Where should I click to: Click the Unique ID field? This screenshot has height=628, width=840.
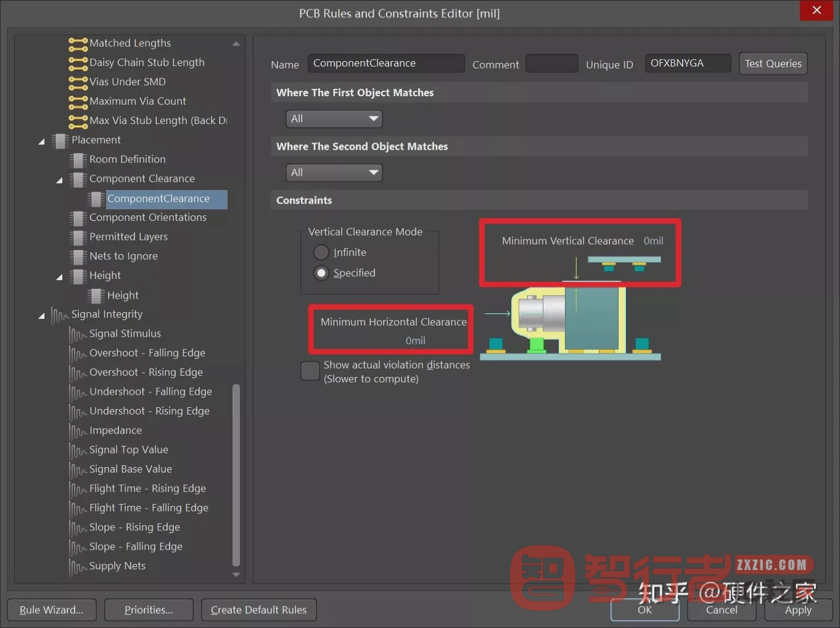click(688, 64)
